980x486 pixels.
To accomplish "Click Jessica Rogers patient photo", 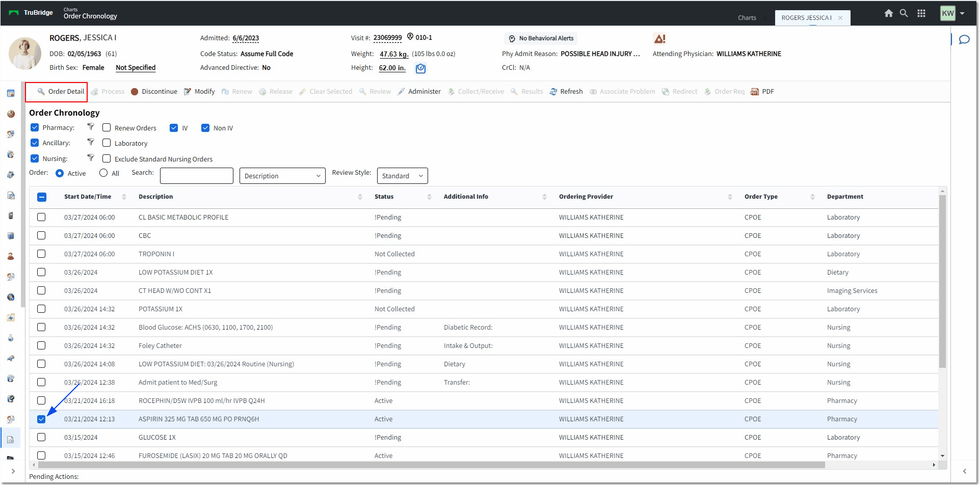I will (25, 53).
